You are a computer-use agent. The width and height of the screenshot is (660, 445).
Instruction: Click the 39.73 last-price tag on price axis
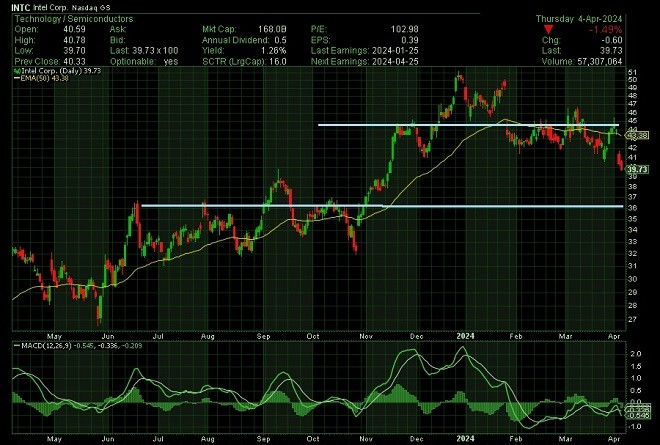click(x=637, y=169)
